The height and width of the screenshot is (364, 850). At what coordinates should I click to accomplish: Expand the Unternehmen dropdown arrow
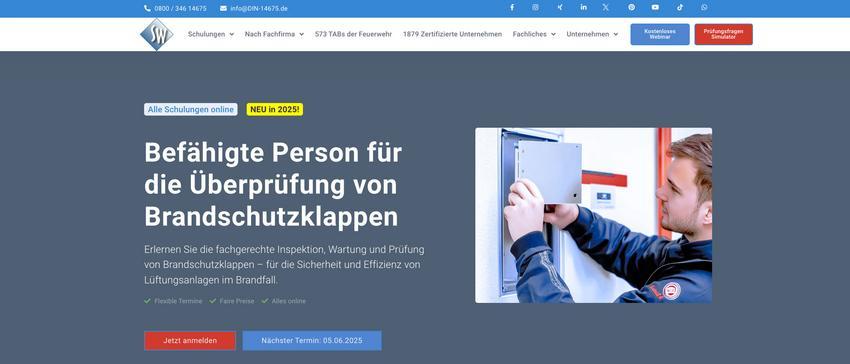pos(615,34)
